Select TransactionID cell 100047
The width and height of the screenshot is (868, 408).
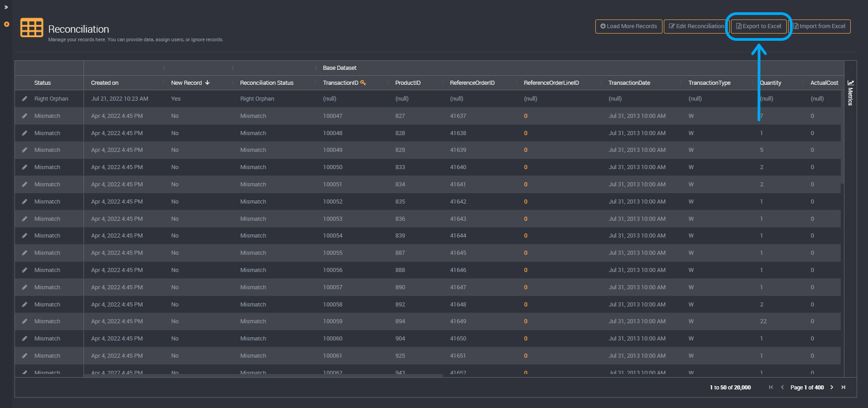(333, 116)
